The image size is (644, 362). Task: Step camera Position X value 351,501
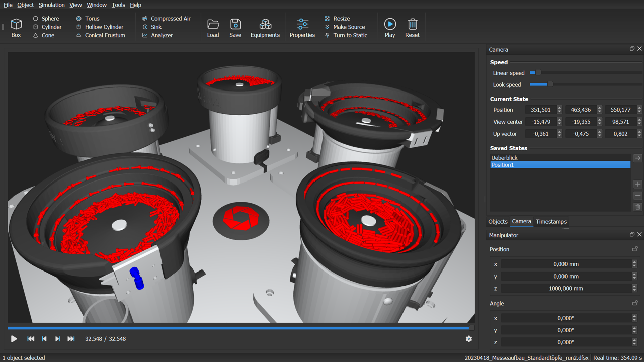coord(559,110)
